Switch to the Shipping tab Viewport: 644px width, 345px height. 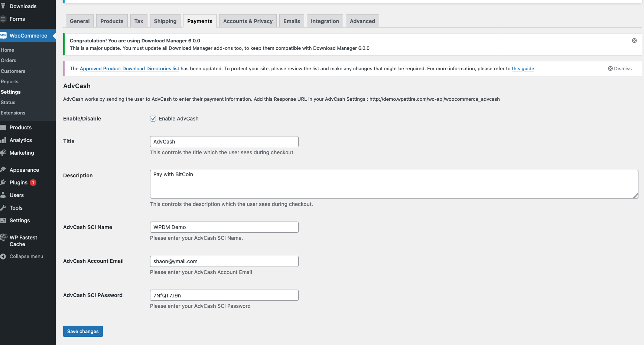pyautogui.click(x=165, y=21)
